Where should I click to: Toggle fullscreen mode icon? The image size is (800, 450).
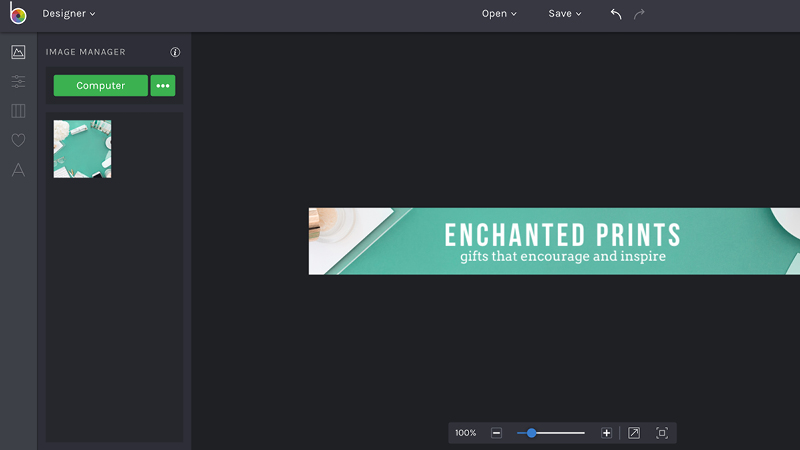coord(662,433)
